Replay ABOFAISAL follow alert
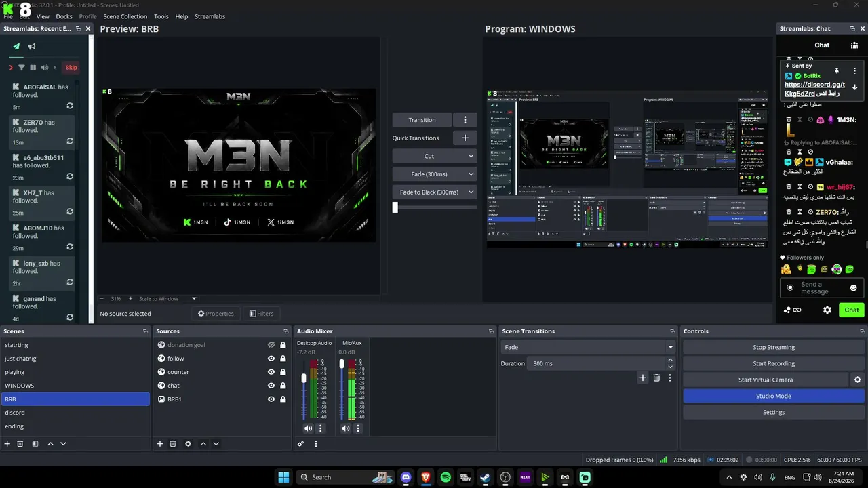 point(70,106)
